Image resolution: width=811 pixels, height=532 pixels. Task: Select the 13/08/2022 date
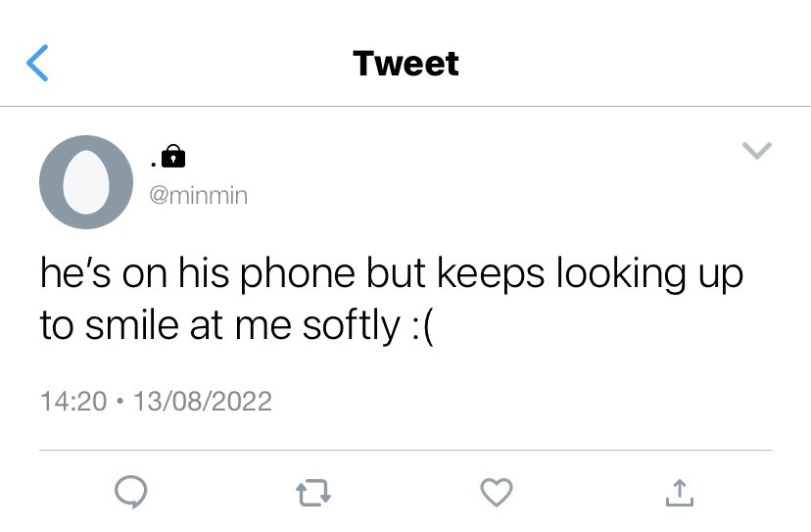(202, 401)
